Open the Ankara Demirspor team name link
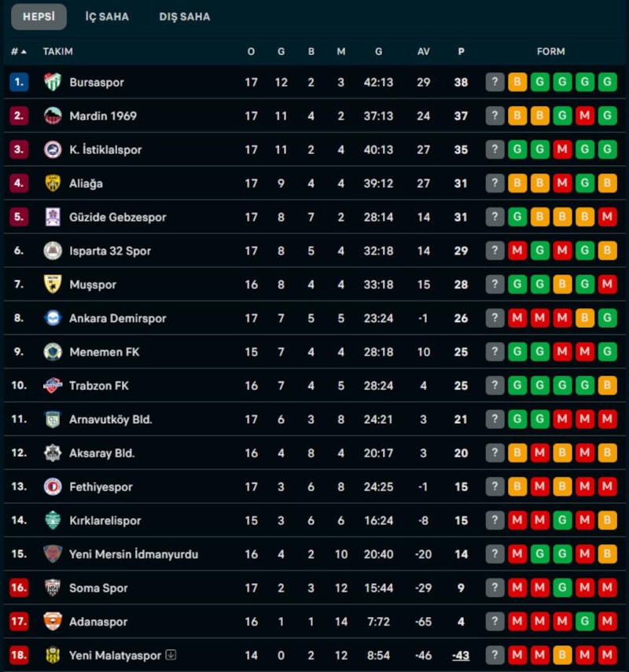629x672 pixels. tap(117, 318)
